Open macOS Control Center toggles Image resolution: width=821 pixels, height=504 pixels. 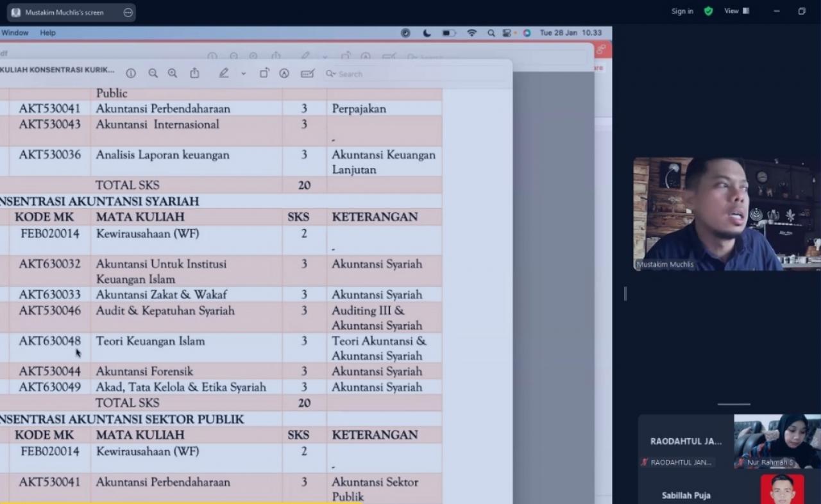tap(507, 33)
